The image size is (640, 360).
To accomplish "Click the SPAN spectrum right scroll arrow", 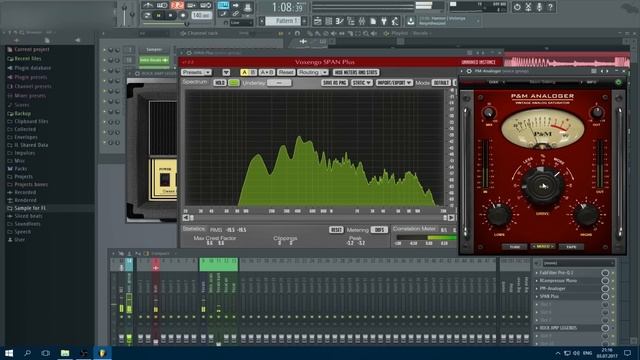I will pyautogui.click(x=451, y=218).
